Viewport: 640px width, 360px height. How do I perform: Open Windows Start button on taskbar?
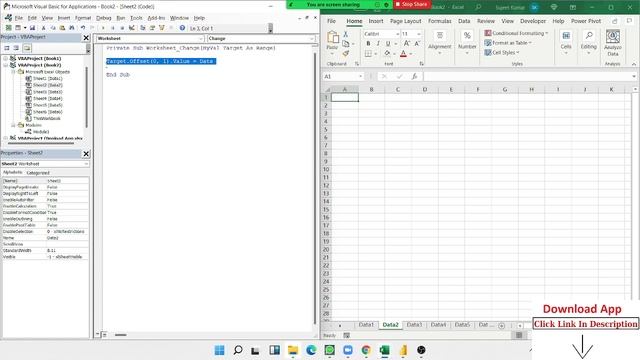tap(219, 350)
